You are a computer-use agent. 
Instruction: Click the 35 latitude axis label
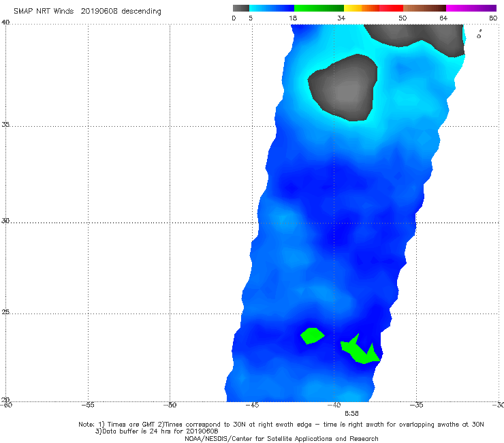(5, 124)
